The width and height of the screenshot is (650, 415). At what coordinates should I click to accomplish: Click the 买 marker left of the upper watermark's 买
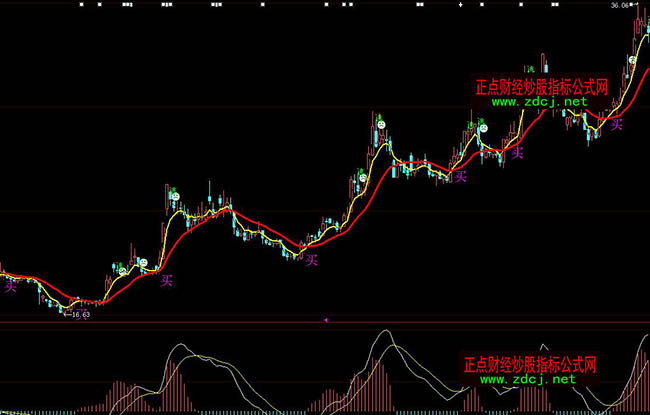pos(460,176)
